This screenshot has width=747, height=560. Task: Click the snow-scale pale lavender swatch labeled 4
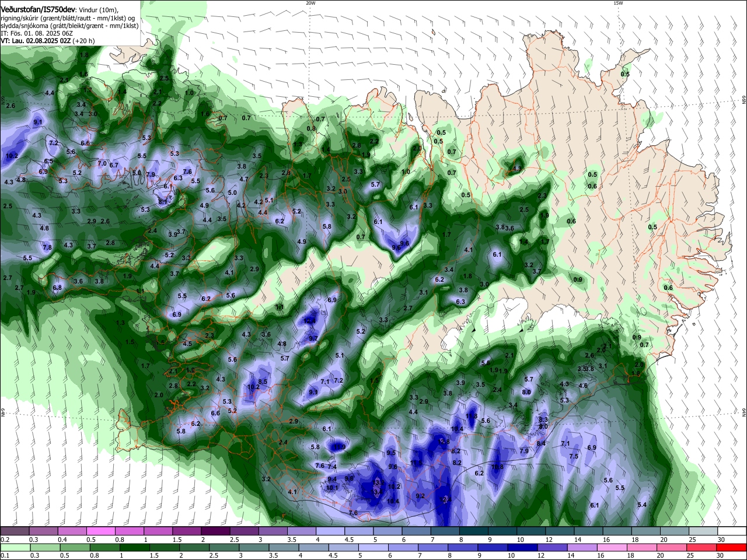click(330, 531)
